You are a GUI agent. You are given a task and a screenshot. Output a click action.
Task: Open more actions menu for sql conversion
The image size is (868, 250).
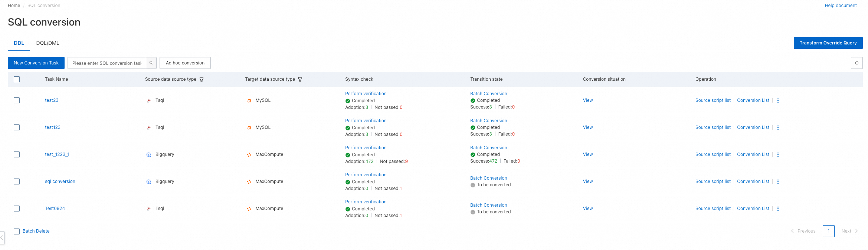(x=778, y=181)
